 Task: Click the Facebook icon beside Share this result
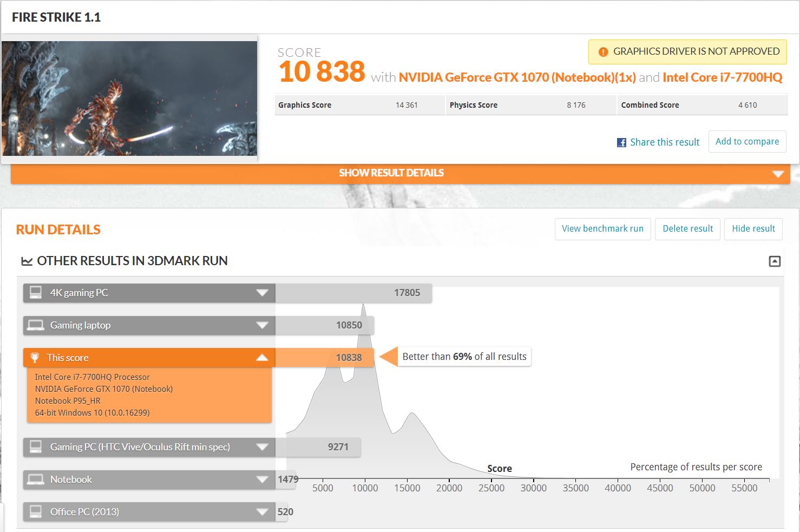pos(621,142)
